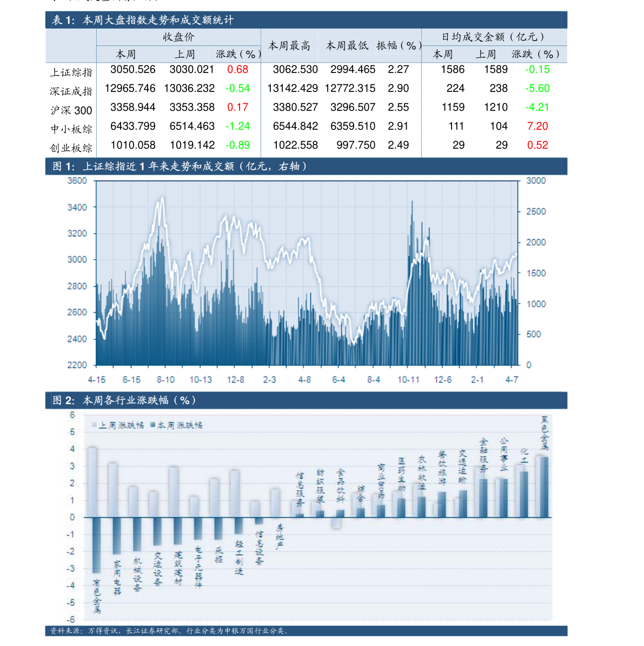Click the amplitude value 2.27
Image resolution: width=644 pixels, height=646 pixels.
[x=398, y=69]
